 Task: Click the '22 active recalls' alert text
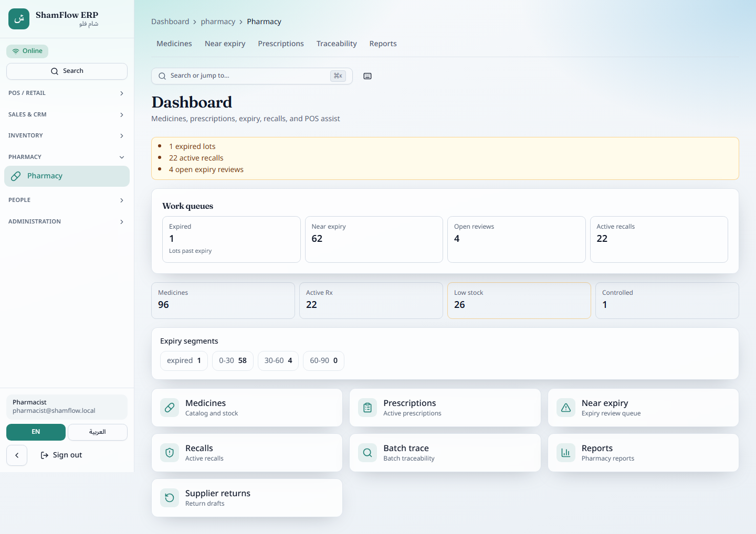click(196, 158)
